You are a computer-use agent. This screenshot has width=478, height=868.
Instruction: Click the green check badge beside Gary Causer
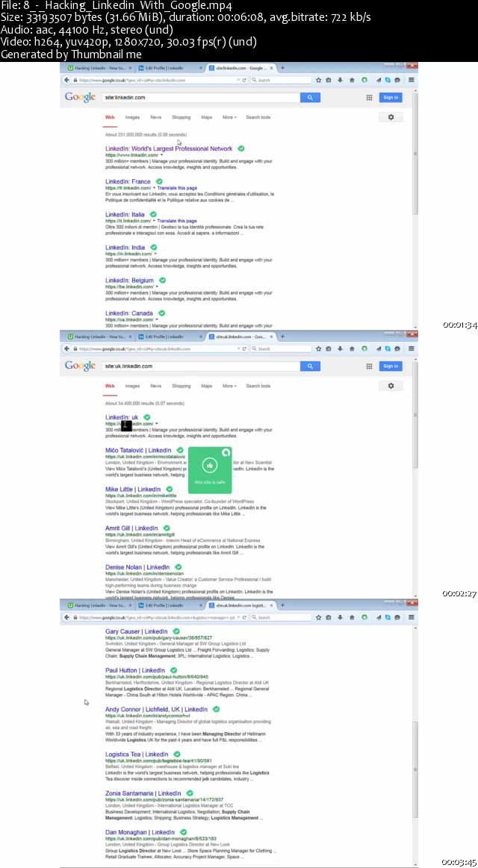176,631
